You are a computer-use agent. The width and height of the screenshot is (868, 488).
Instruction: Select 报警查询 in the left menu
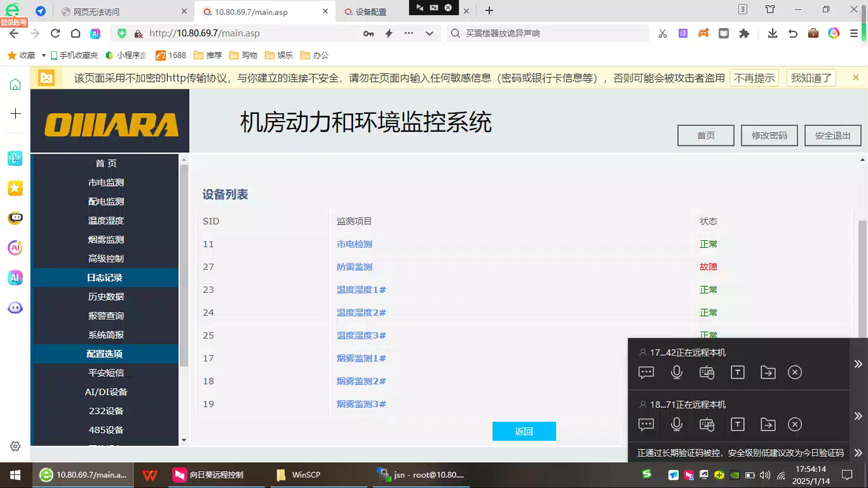106,316
